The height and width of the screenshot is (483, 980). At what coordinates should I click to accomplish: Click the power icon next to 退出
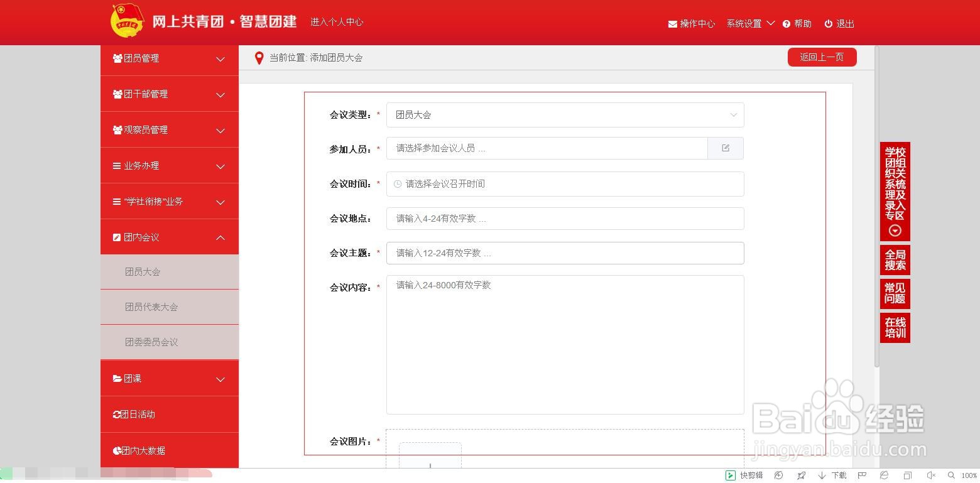[x=827, y=24]
